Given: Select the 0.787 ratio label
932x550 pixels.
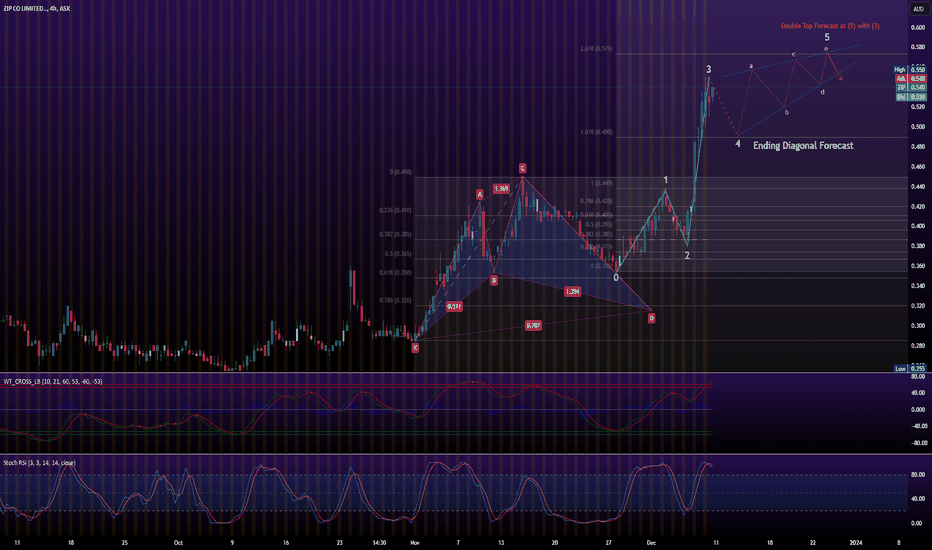Looking at the screenshot, I should point(533,325).
